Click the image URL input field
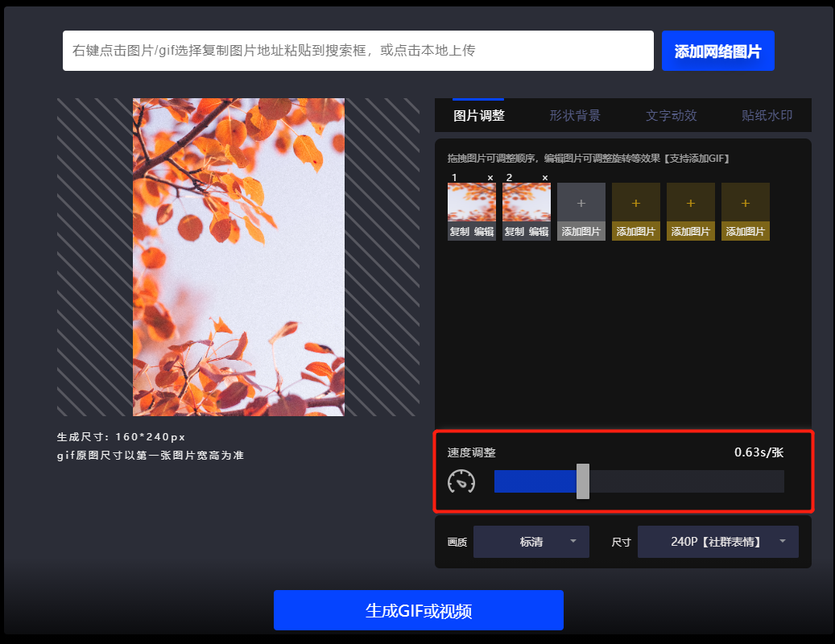 point(358,50)
